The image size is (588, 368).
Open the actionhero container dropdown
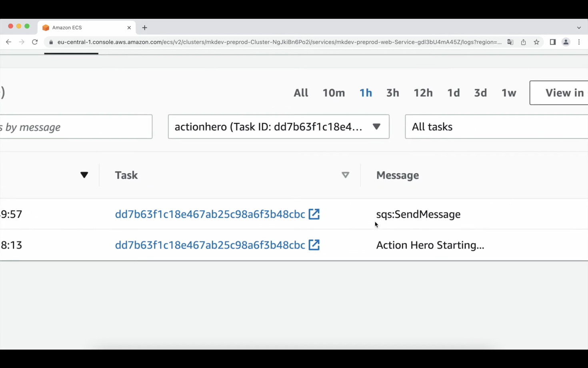coord(278,127)
